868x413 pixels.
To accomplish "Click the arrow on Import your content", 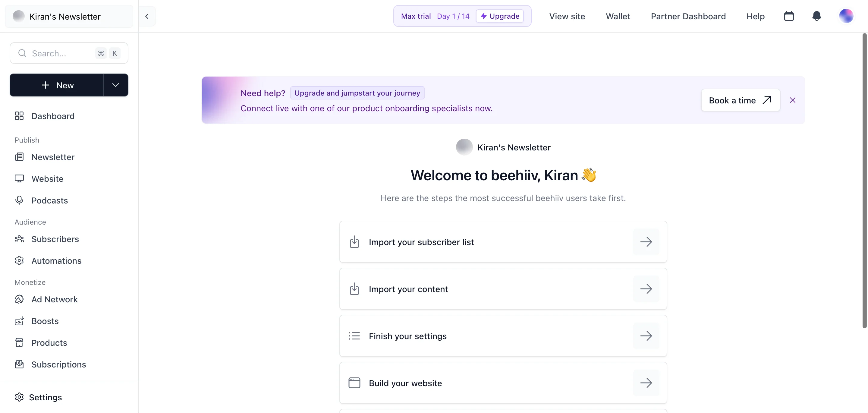I will (x=646, y=289).
